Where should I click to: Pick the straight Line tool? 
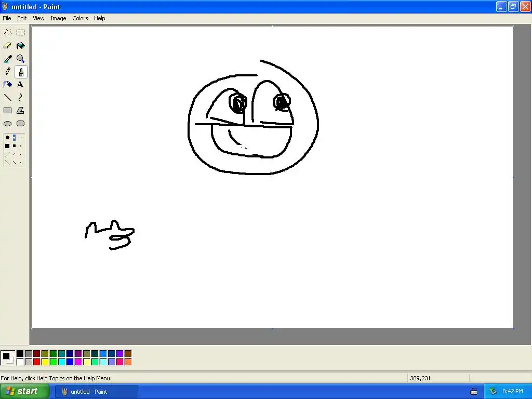7,98
